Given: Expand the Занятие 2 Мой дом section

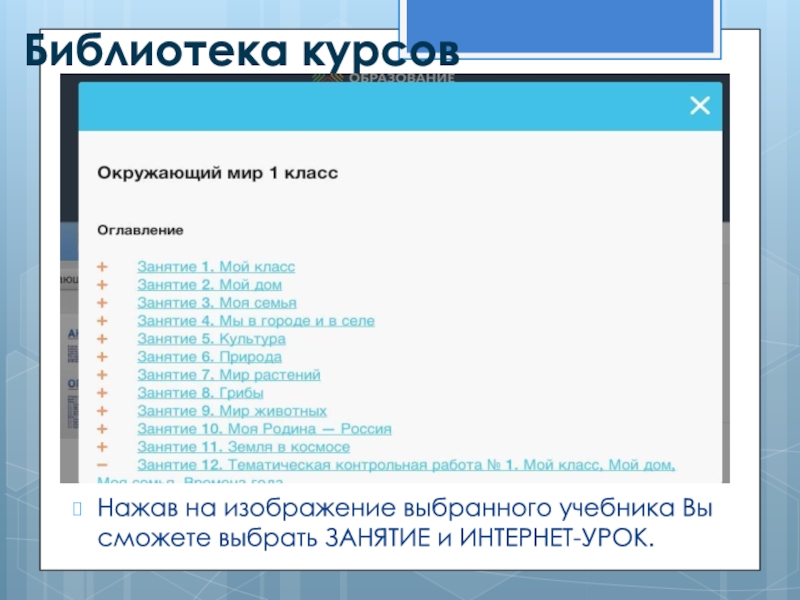Looking at the screenshot, I should point(103,285).
